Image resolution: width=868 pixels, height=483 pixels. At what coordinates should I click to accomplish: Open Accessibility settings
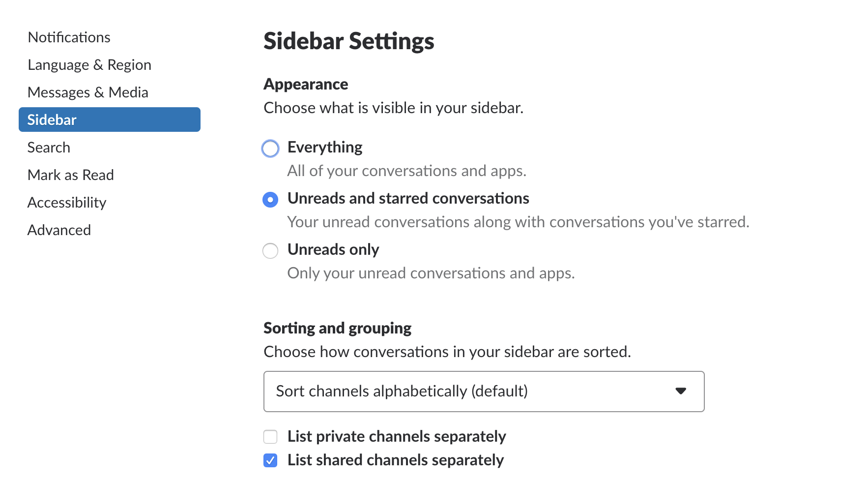pos(67,203)
